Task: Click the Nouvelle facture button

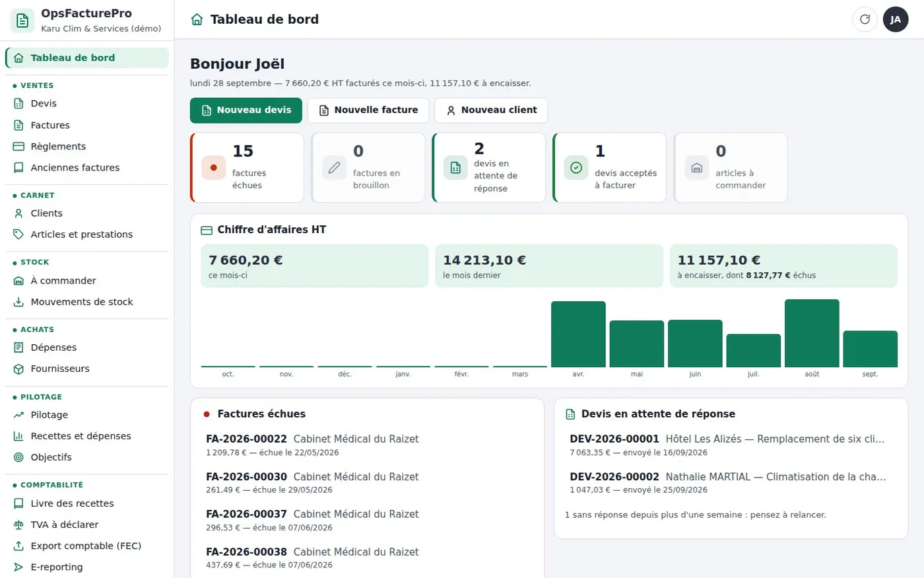Action: pos(368,110)
